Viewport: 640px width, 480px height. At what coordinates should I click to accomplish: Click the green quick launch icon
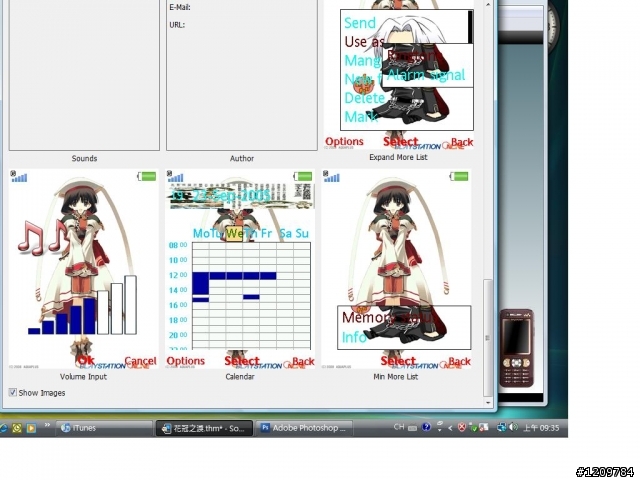(17, 428)
